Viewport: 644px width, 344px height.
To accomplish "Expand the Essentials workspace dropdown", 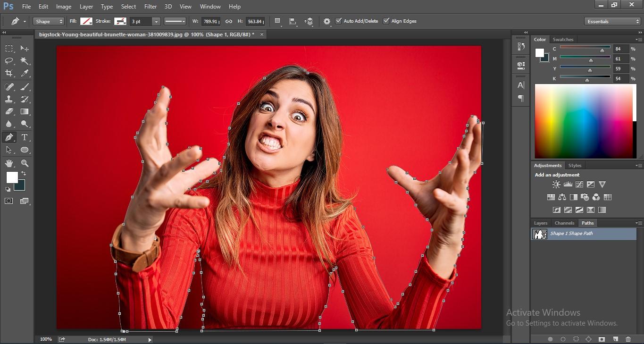I will (612, 21).
